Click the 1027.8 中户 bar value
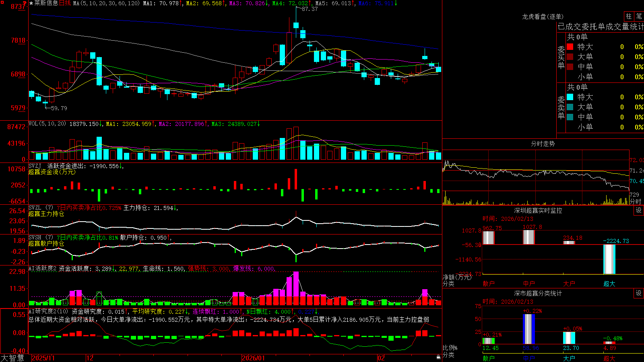 click(x=532, y=227)
